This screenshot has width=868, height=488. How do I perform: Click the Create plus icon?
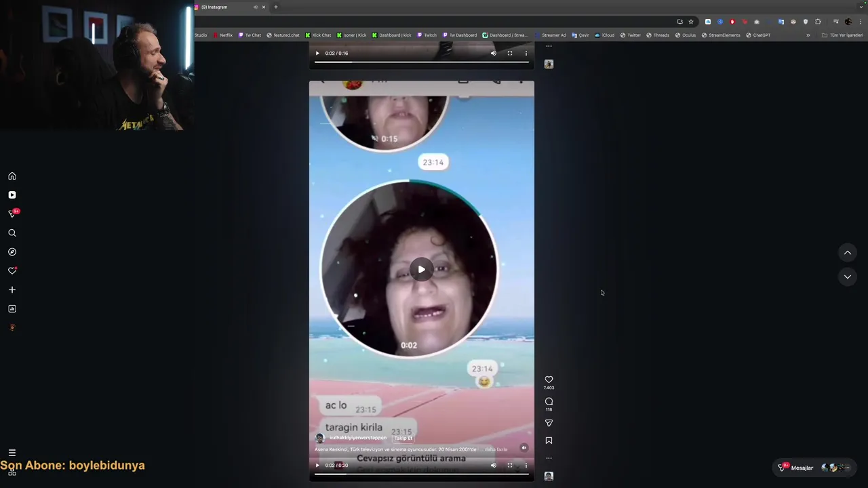pyautogui.click(x=12, y=290)
